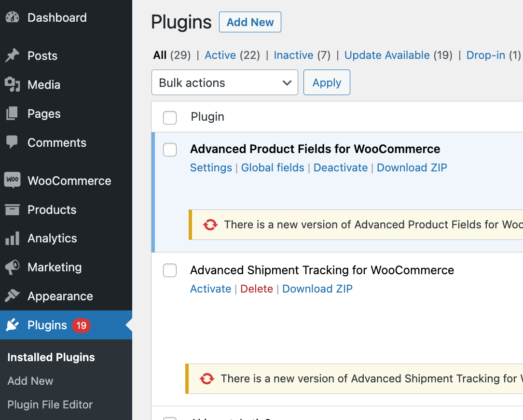Viewport: 523px width, 420px height.
Task: Filter plugins by Inactive
Action: coord(293,55)
